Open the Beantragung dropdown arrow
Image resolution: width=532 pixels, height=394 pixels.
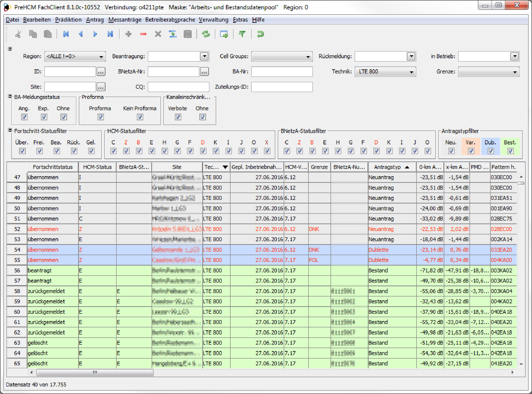[x=204, y=57]
